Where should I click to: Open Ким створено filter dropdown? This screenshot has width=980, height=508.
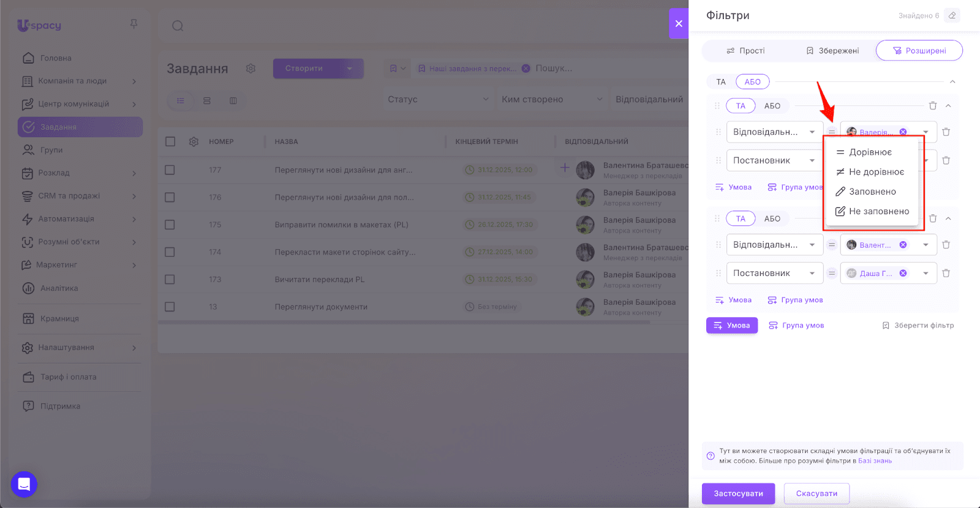pyautogui.click(x=552, y=99)
